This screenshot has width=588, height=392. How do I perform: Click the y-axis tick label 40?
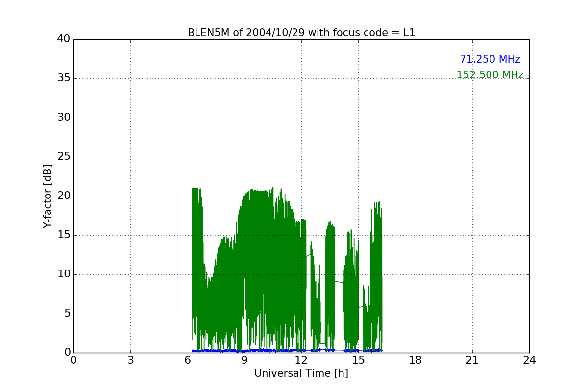(64, 39)
